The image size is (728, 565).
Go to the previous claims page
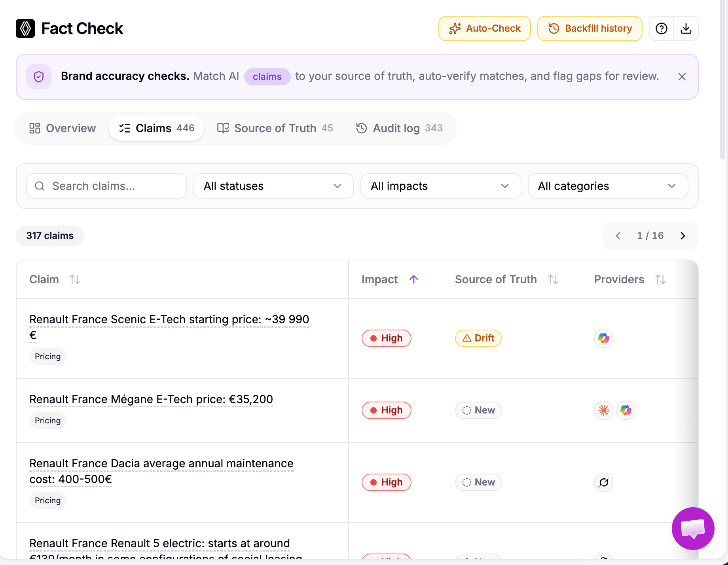pos(618,236)
